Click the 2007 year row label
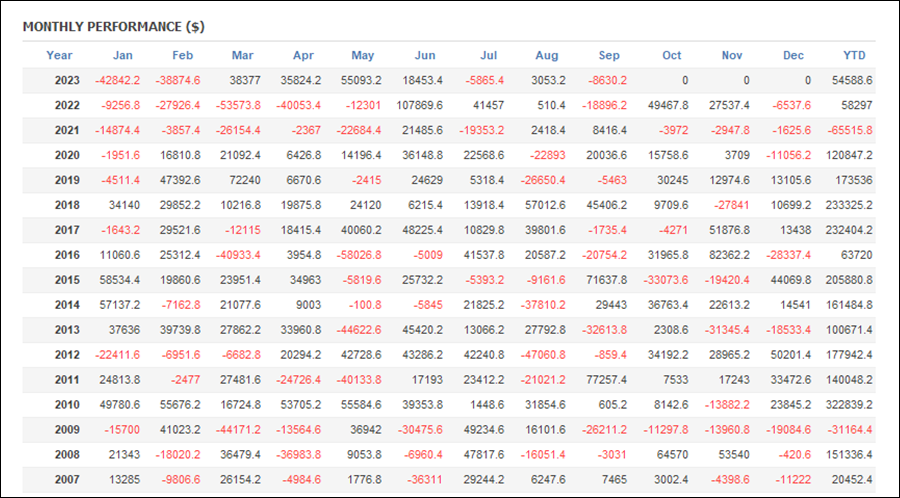 (67, 480)
